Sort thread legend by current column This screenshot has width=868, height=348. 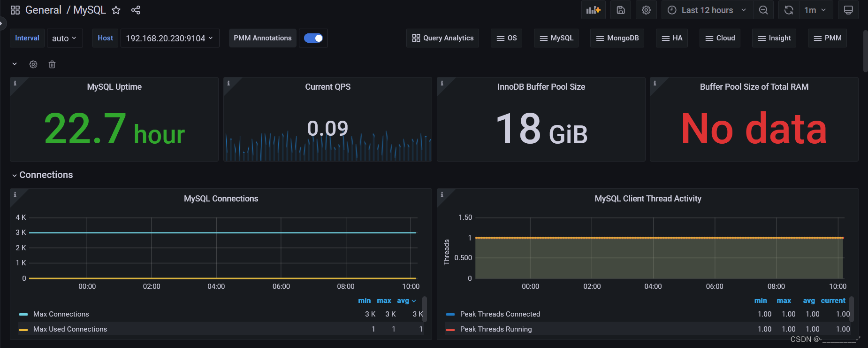click(833, 301)
